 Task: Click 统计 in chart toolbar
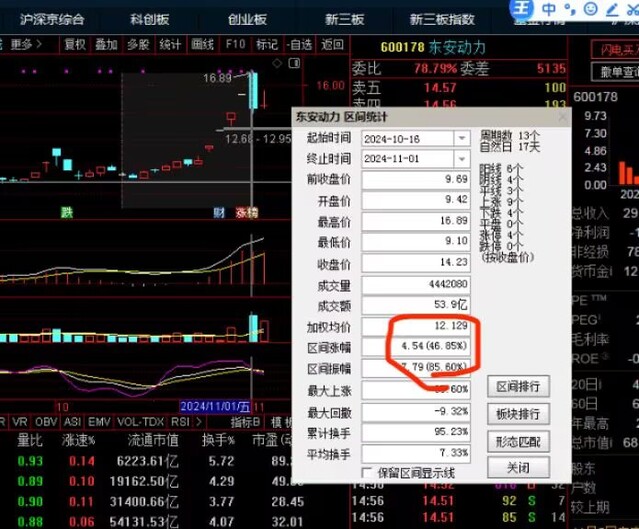(x=170, y=44)
